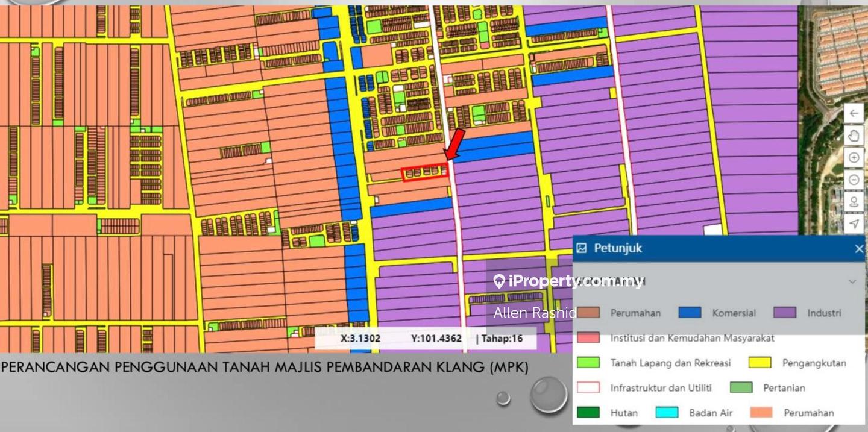Click the Petunjuk panel image icon
Image resolution: width=868 pixels, height=432 pixels.
click(582, 248)
